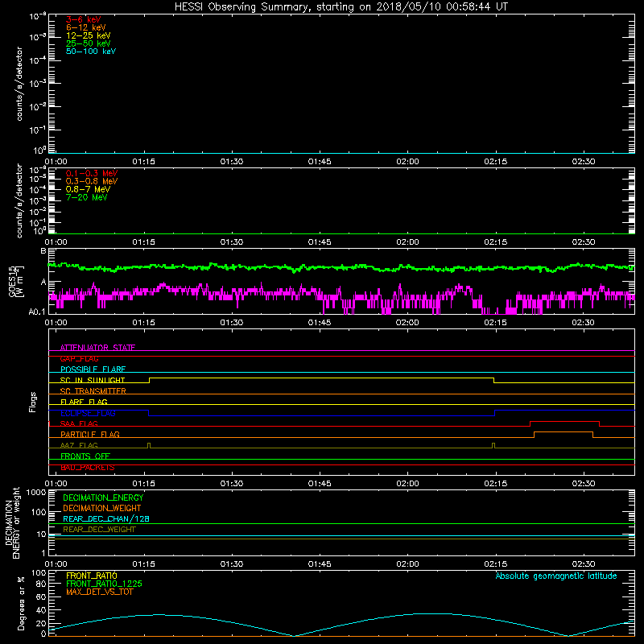
Task: Click the 40 tick label on Degrees axis
Action: coord(41,610)
